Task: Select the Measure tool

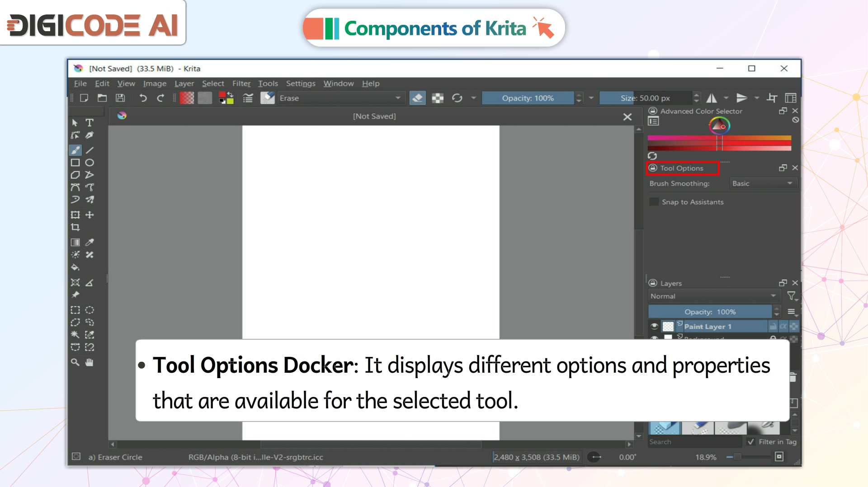Action: (90, 283)
